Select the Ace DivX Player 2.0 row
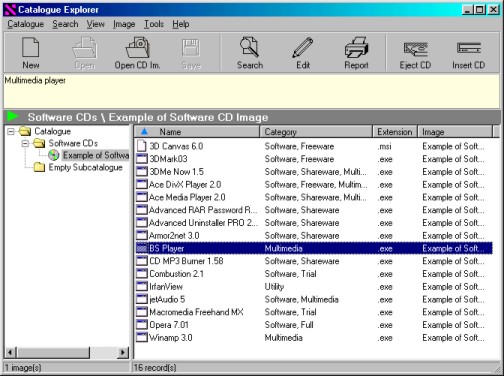The image size is (504, 376). coord(314,184)
